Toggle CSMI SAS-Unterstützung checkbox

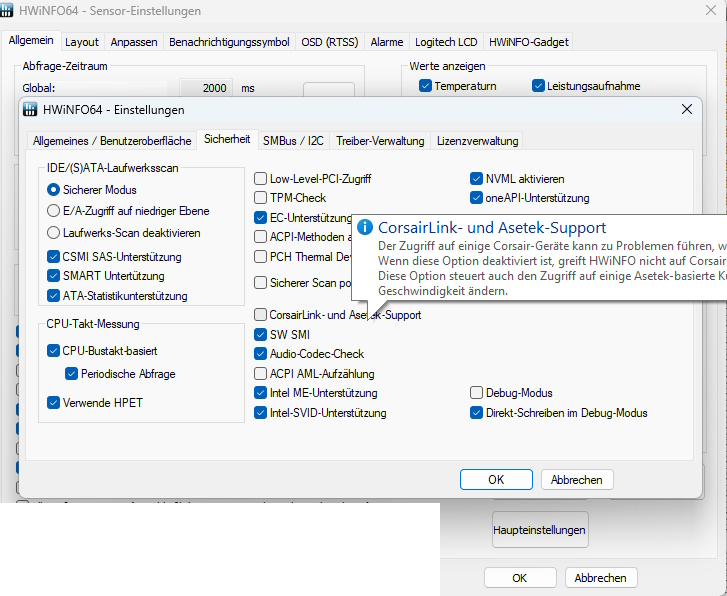(x=53, y=256)
